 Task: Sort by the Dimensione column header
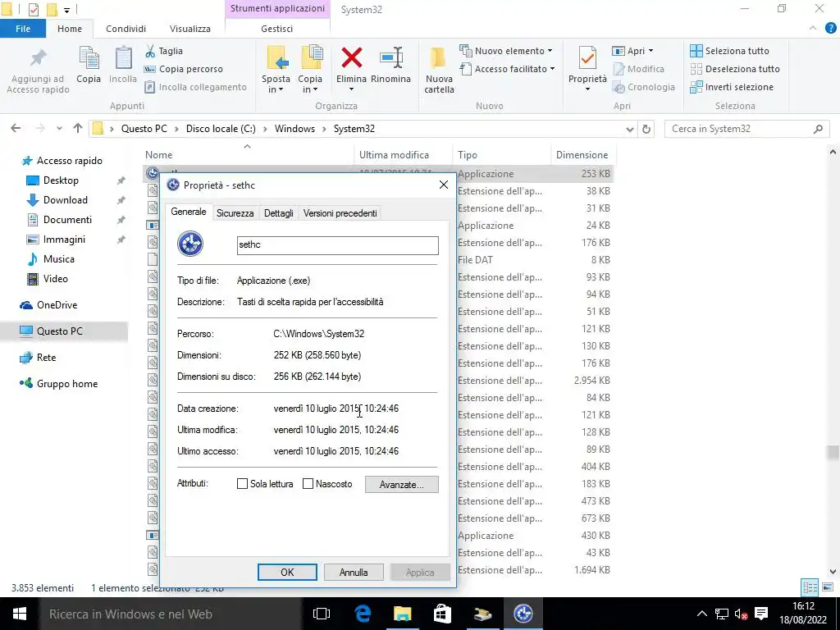(582, 155)
